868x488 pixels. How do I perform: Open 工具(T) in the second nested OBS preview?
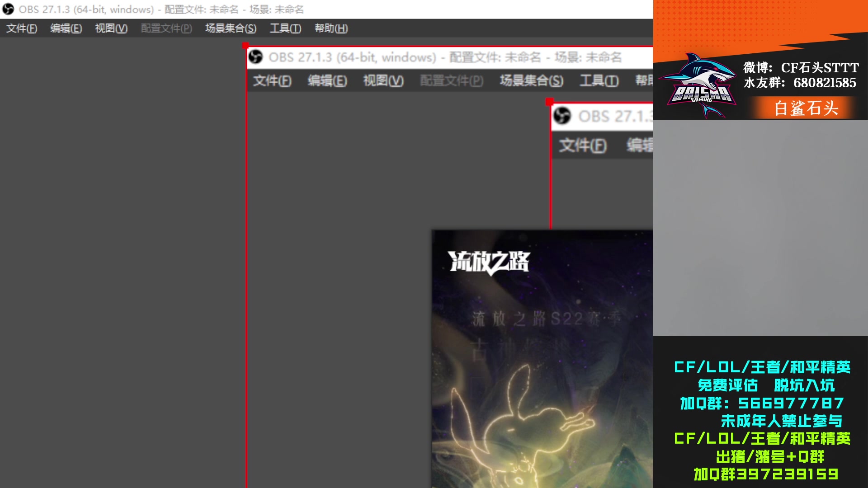click(599, 81)
